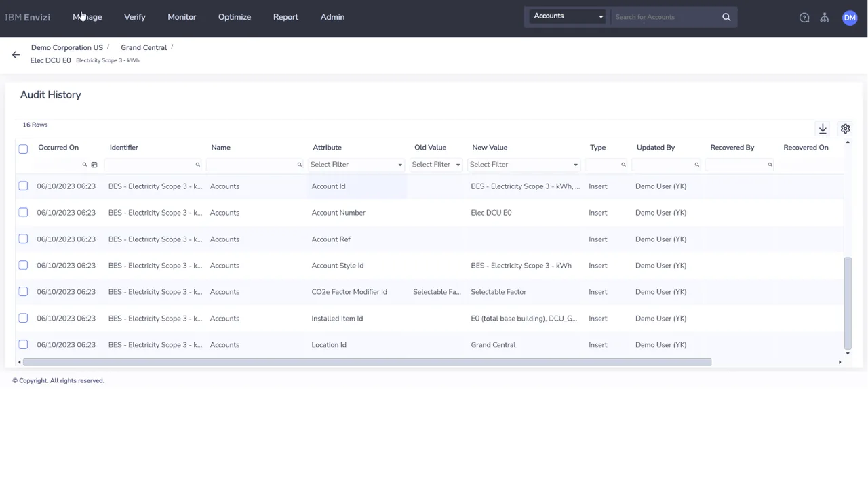Open the Admin menu

click(332, 17)
